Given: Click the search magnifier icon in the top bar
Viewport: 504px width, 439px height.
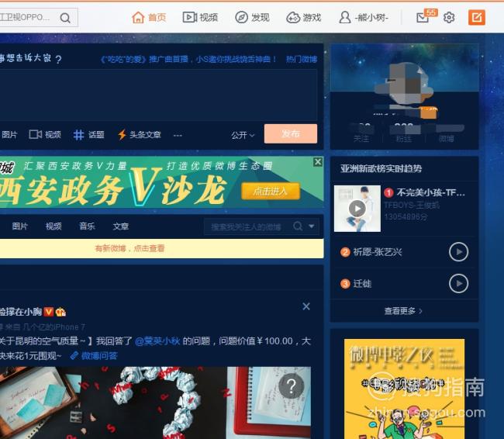Looking at the screenshot, I should pos(65,18).
